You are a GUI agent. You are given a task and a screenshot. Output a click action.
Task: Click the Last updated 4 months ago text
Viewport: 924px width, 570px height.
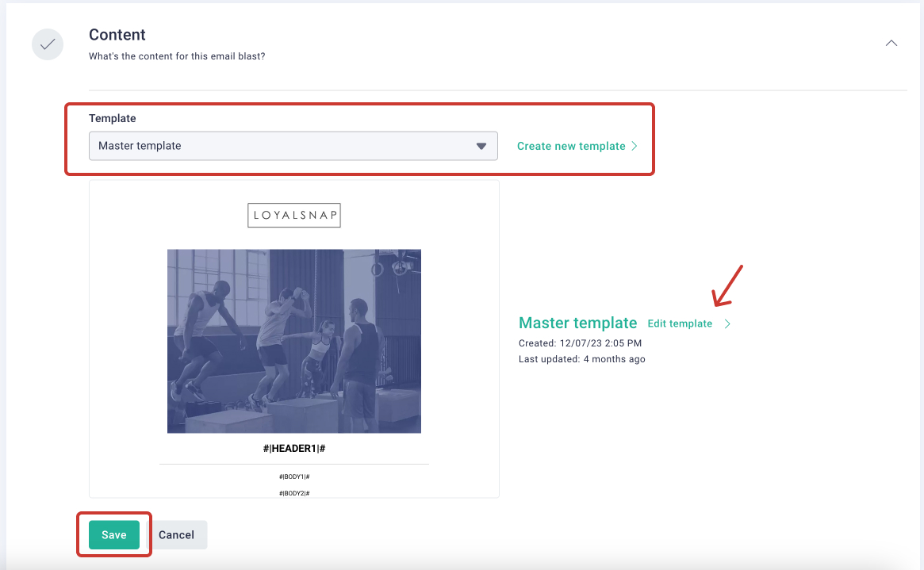pyautogui.click(x=581, y=359)
